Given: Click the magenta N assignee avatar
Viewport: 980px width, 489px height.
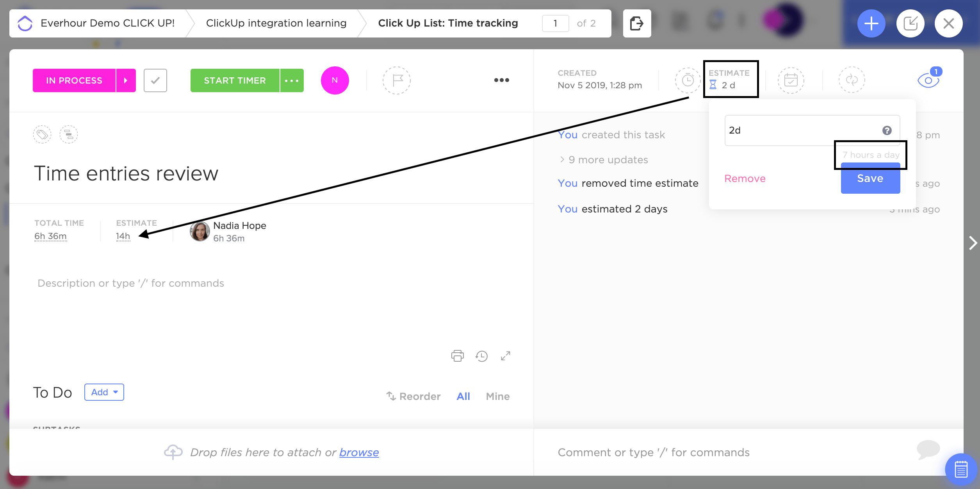Looking at the screenshot, I should pyautogui.click(x=335, y=80).
